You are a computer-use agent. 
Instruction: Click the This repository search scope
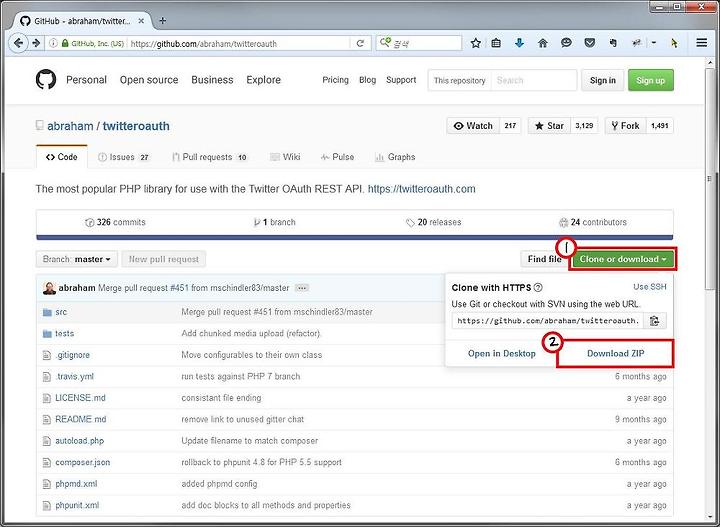click(459, 80)
